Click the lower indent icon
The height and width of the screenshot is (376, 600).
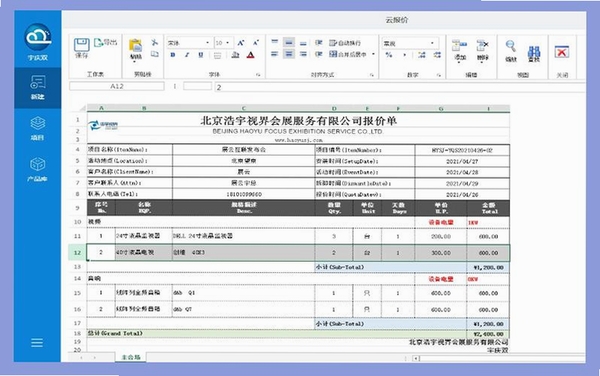pyautogui.click(x=318, y=54)
